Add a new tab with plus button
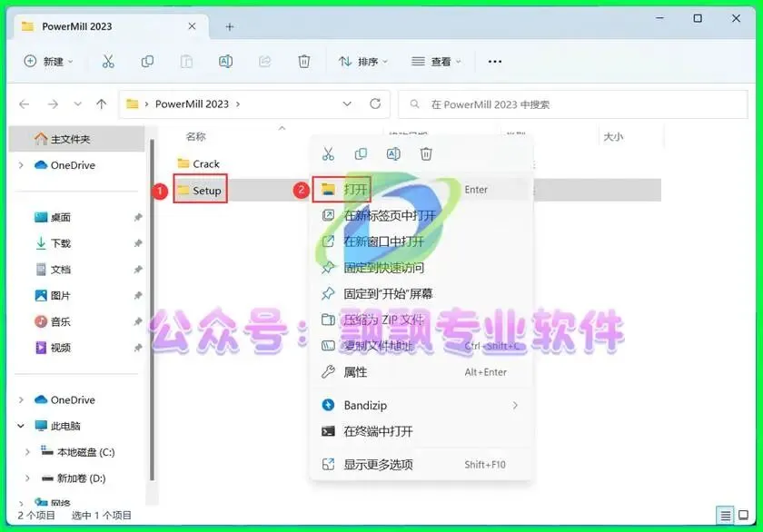This screenshot has height=532, width=763. coord(230,26)
